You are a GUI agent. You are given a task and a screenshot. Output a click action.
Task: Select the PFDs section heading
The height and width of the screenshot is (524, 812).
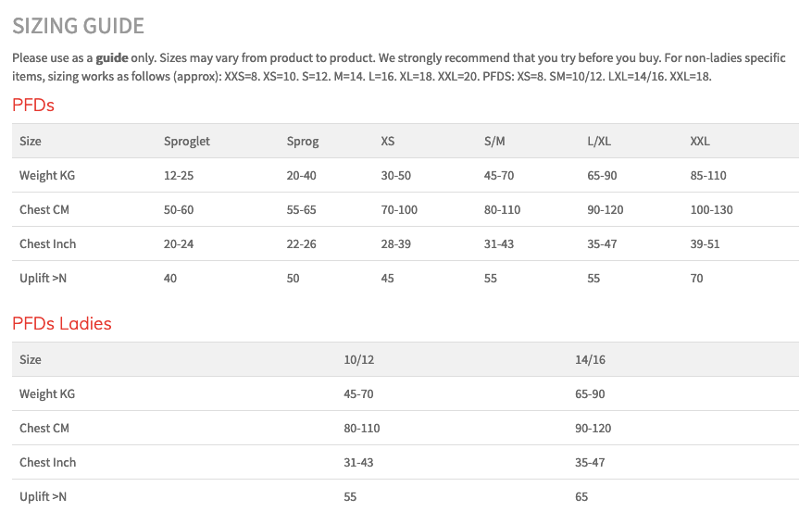pyautogui.click(x=33, y=106)
